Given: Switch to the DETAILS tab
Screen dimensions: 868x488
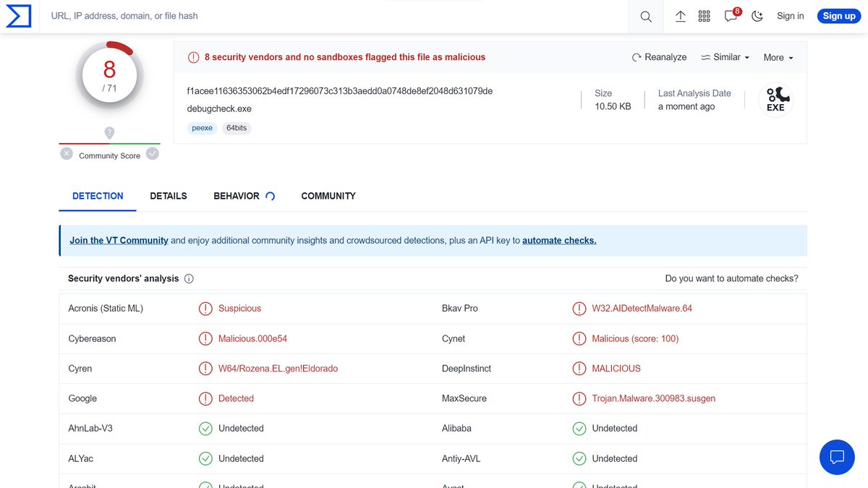Looking at the screenshot, I should tap(169, 196).
